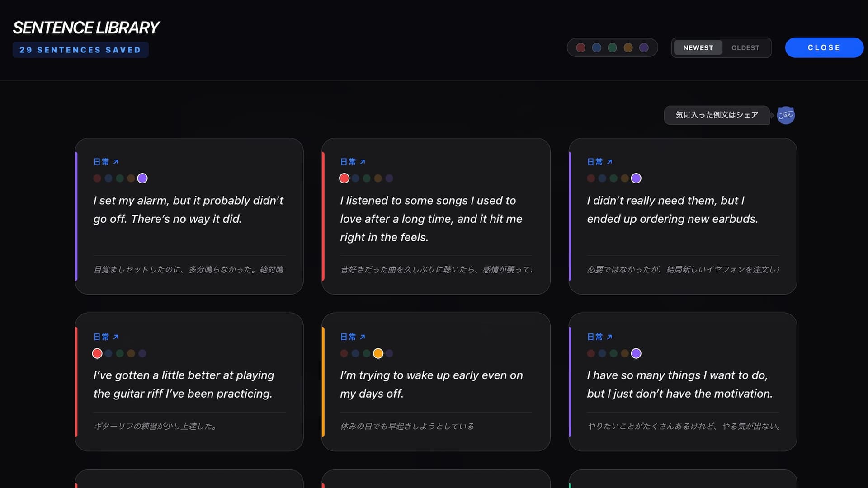868x488 pixels.
Task: Open the arrow link on the wake up early card
Action: click(x=363, y=337)
